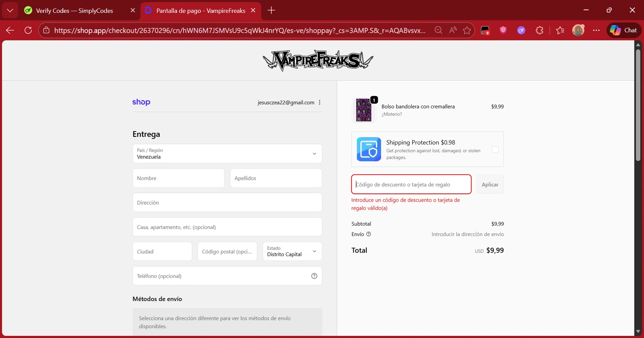Enable the Shipping Protection checkbox

pos(495,149)
